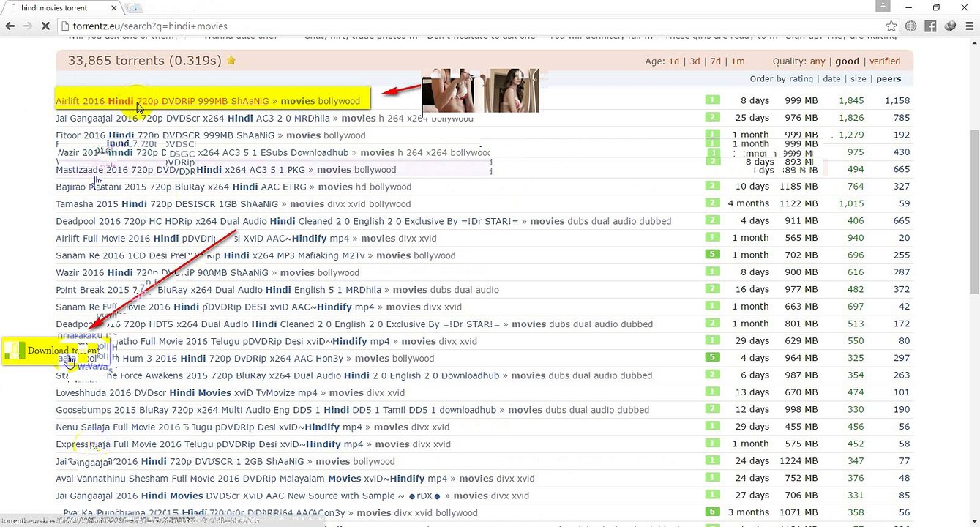This screenshot has height=527, width=980.
Task: Order results by peers
Action: coord(889,79)
